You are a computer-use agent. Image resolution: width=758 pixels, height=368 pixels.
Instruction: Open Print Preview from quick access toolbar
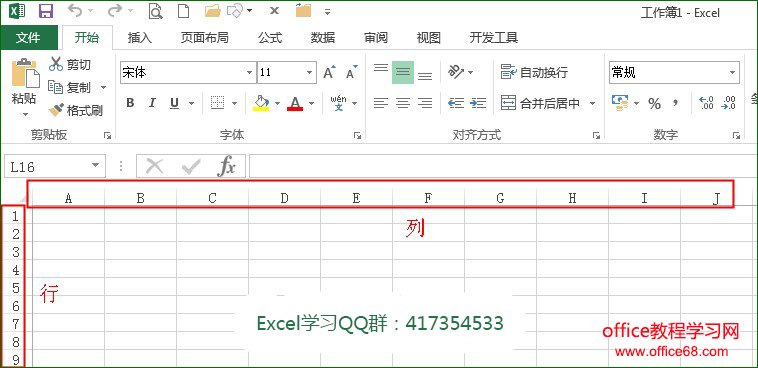click(155, 11)
